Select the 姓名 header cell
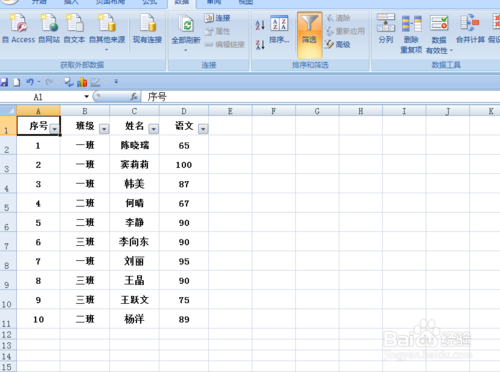 pyautogui.click(x=134, y=126)
